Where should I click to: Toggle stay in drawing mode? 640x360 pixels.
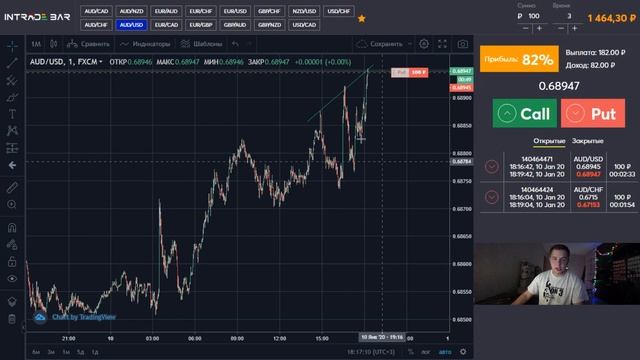[12, 244]
